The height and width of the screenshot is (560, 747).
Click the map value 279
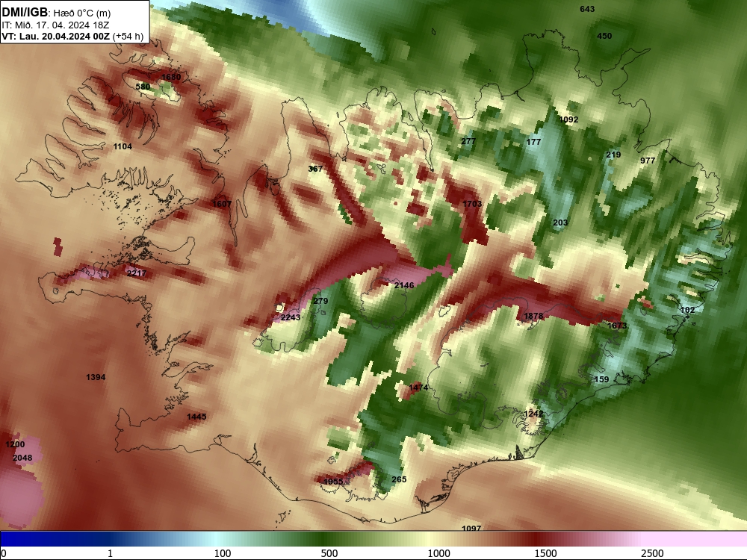pos(320,301)
